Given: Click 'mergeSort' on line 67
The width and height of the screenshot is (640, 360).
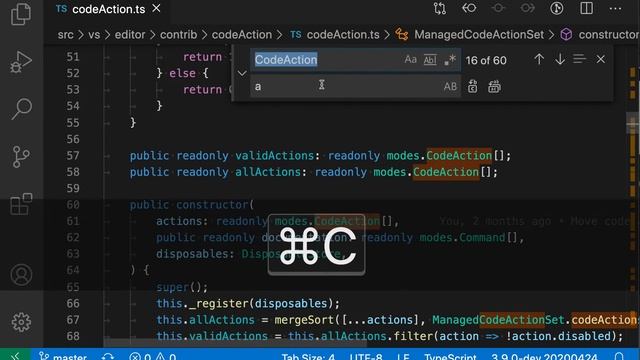Looking at the screenshot, I should pyautogui.click(x=304, y=320).
